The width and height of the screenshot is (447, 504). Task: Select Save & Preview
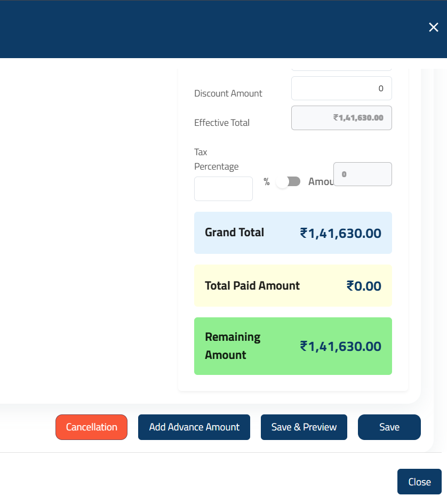(304, 427)
